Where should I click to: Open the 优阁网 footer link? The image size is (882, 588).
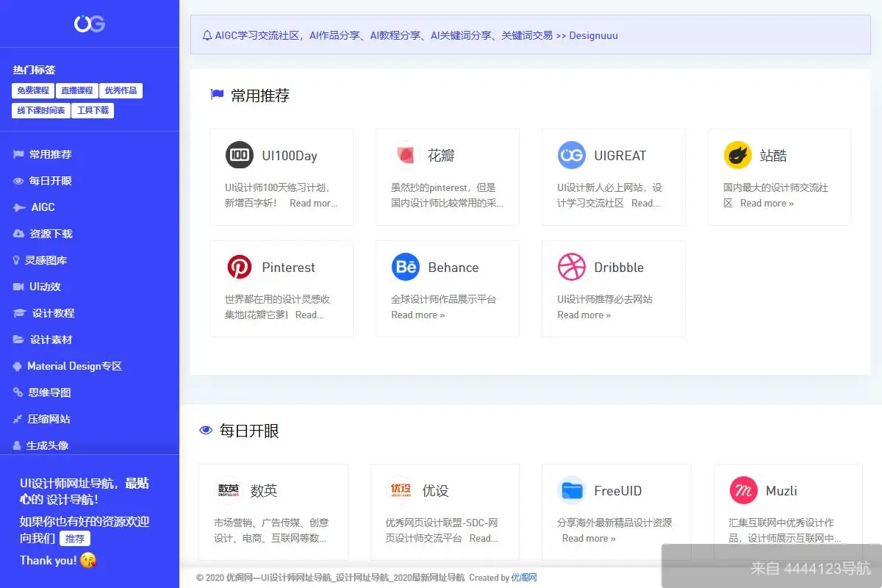(523, 578)
